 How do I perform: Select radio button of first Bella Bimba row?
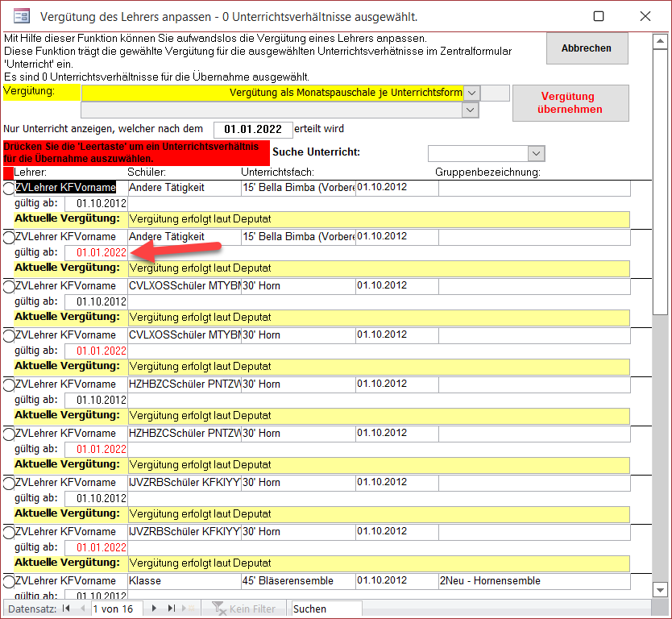click(9, 188)
